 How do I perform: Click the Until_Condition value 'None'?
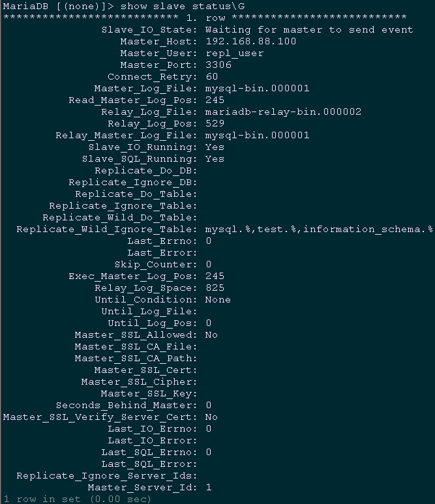pos(218,299)
